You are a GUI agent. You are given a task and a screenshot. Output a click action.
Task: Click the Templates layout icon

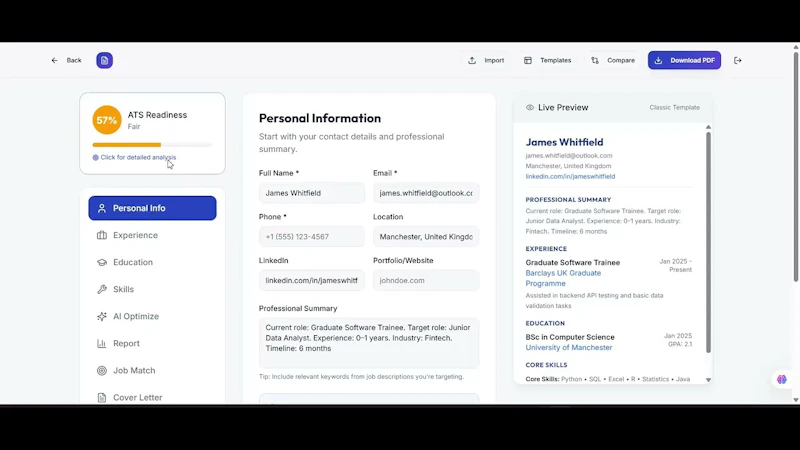[528, 60]
